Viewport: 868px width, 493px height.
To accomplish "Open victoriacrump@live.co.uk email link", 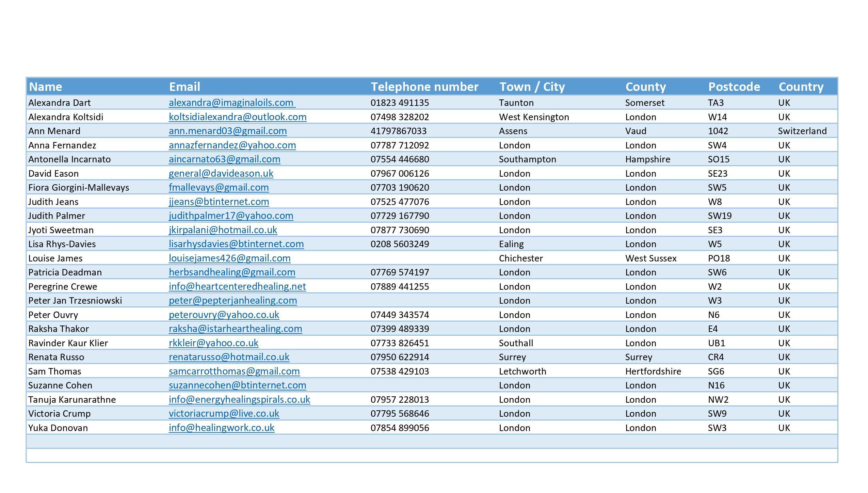I will [x=224, y=413].
